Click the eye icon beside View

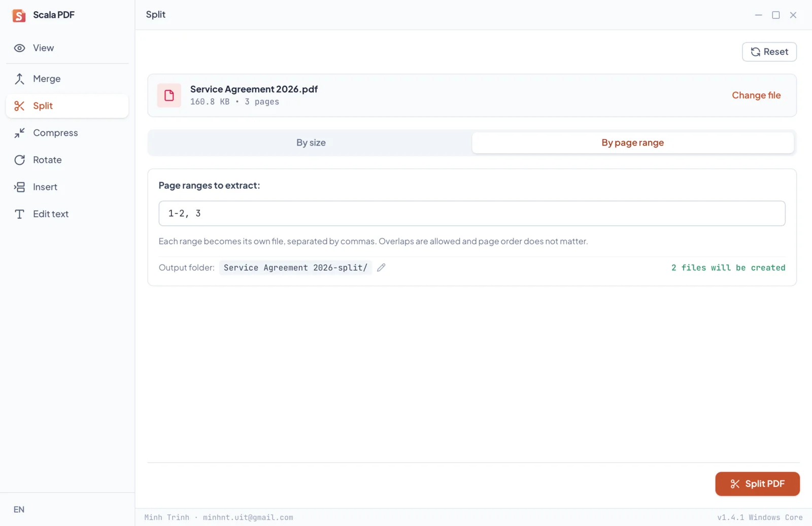19,48
